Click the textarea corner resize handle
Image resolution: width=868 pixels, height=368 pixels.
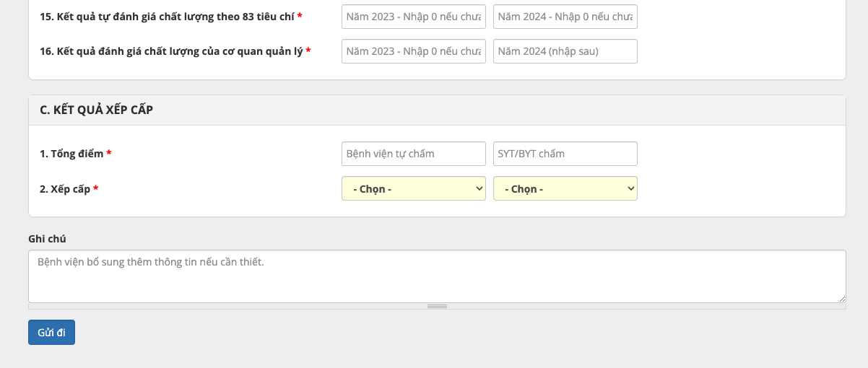pos(842,299)
